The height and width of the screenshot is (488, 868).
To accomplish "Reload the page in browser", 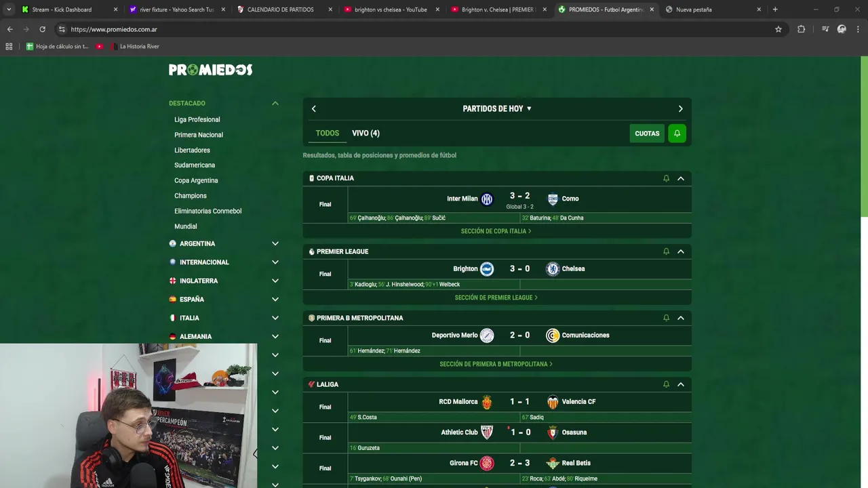I will coord(42,29).
